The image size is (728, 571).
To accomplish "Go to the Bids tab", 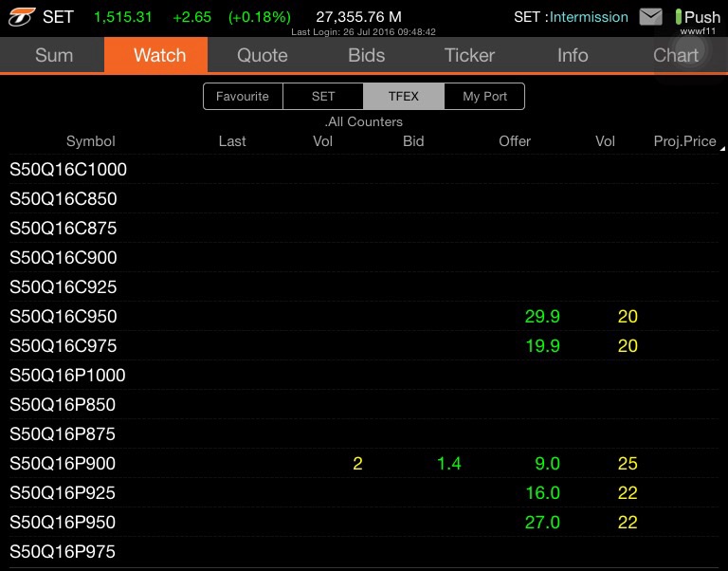I will (366, 55).
